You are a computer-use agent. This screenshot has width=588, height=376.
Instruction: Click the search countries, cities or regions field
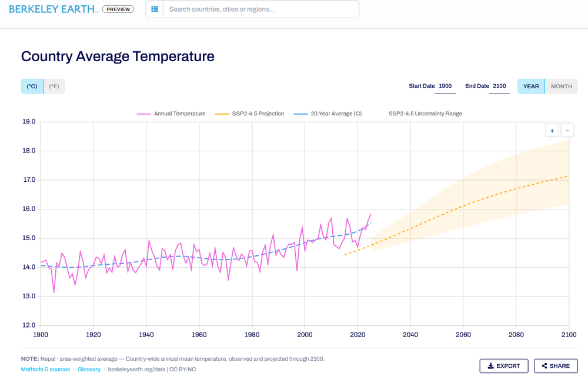click(261, 9)
